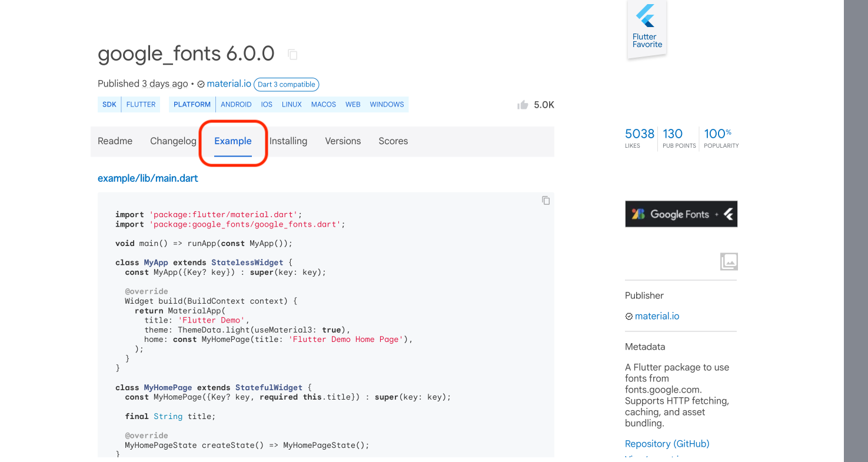Go to the Installing tab
This screenshot has height=462, width=868.
[288, 141]
